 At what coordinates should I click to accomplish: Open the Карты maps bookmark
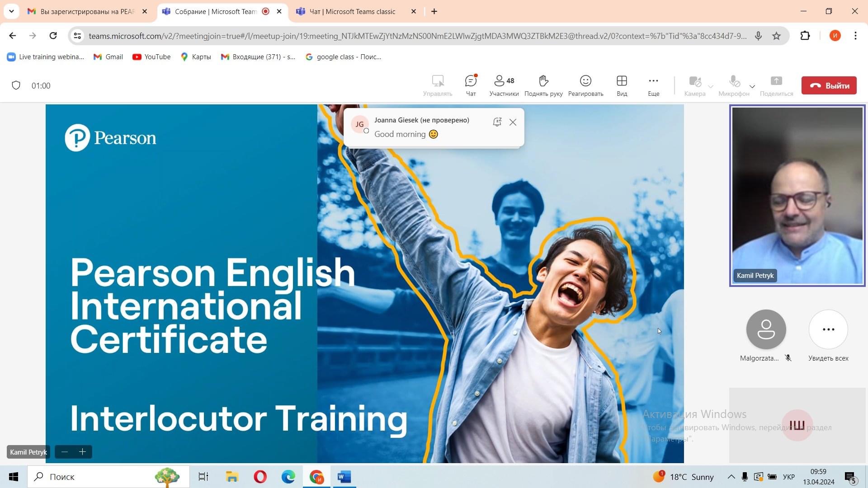[195, 57]
